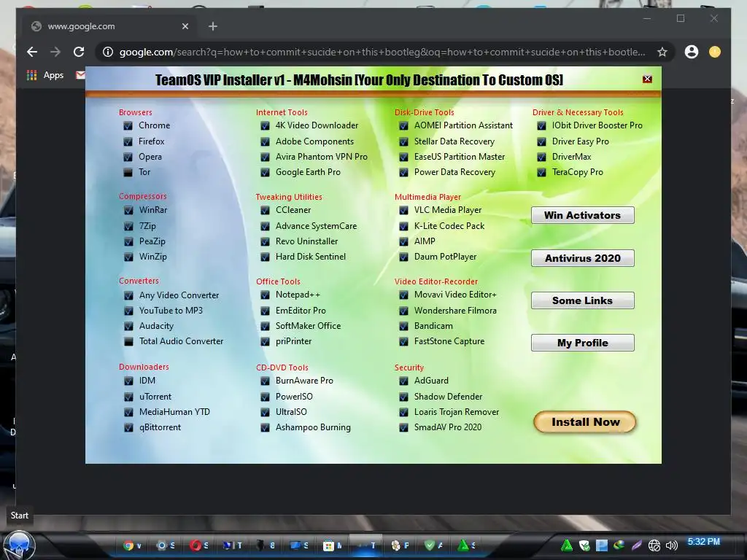The width and height of the screenshot is (747, 560).
Task: Open the blue gear taskbar item
Action: coord(166,545)
